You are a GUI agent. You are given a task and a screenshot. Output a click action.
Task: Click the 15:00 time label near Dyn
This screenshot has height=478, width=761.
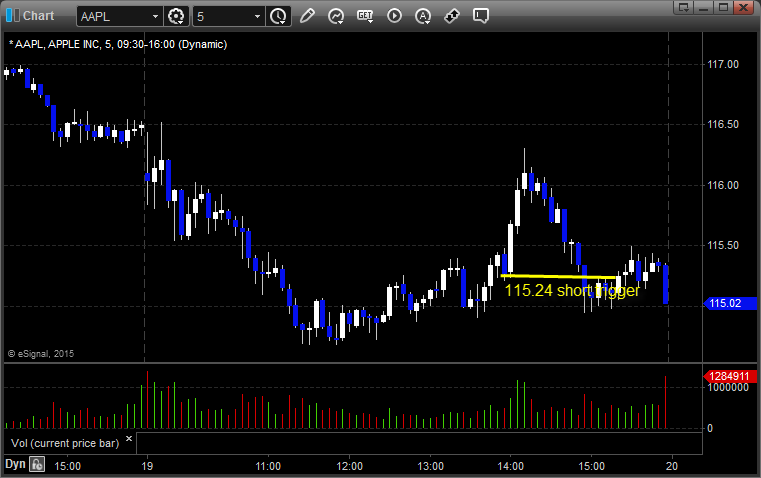click(x=67, y=466)
